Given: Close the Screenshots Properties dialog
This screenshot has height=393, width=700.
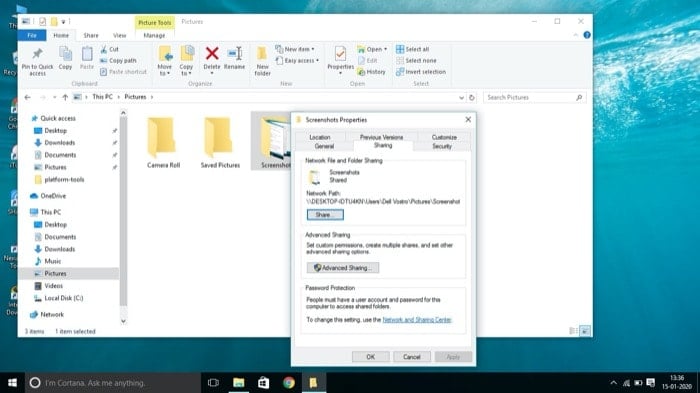Looking at the screenshot, I should pyautogui.click(x=468, y=119).
